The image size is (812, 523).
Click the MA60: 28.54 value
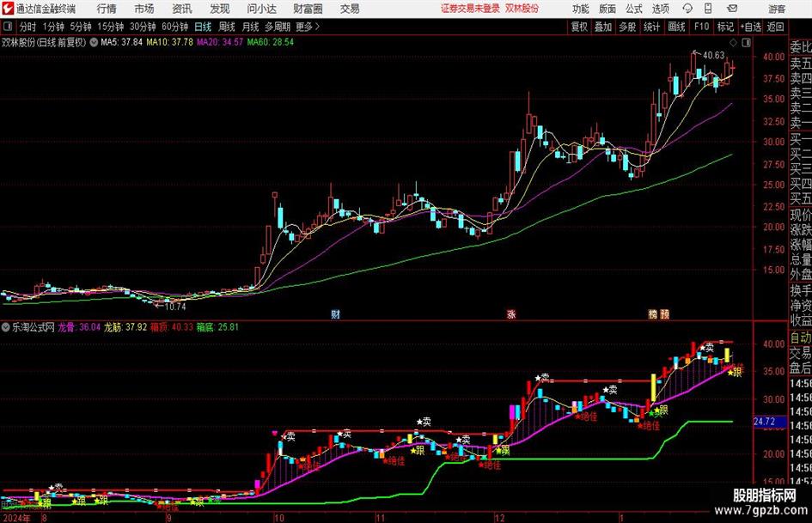point(271,42)
